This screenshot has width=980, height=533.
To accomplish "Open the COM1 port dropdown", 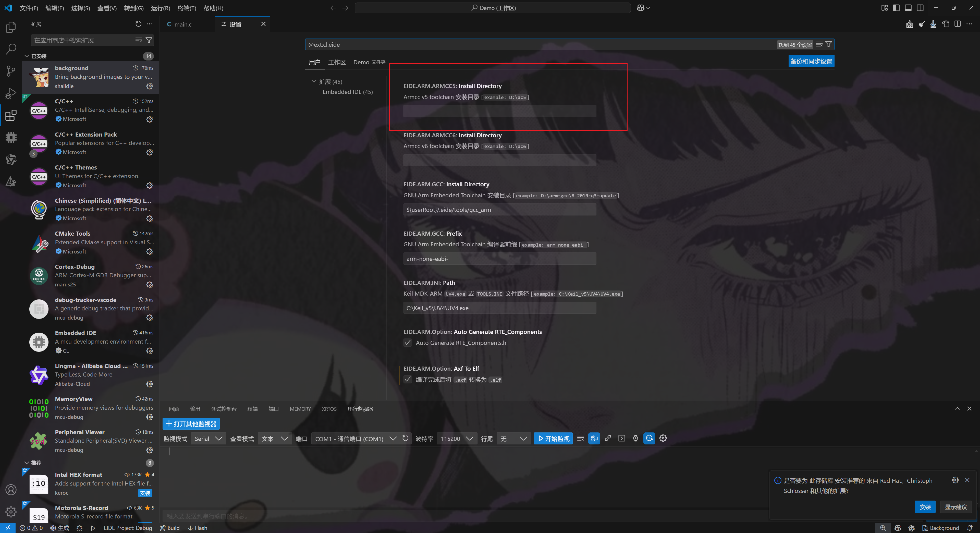I will (x=355, y=439).
